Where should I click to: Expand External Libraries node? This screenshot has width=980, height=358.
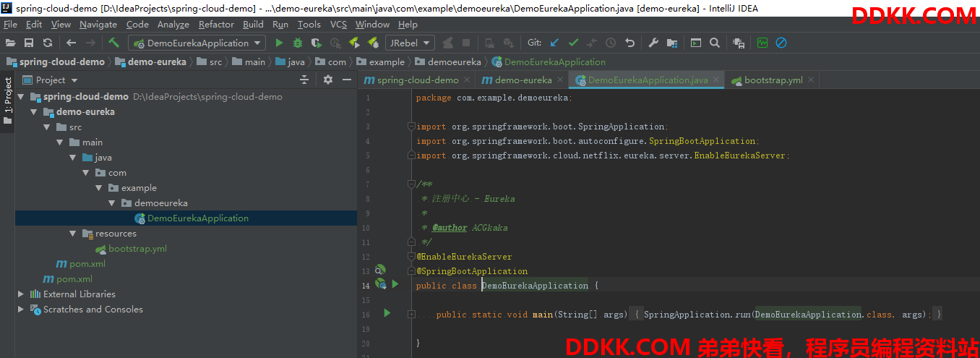(x=21, y=294)
